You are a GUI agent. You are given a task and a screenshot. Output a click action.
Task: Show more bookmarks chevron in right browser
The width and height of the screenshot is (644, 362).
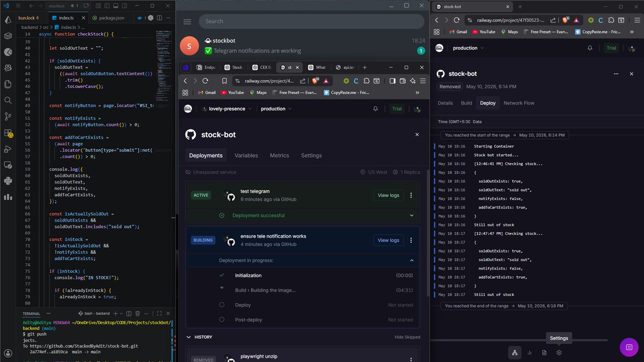pyautogui.click(x=632, y=32)
